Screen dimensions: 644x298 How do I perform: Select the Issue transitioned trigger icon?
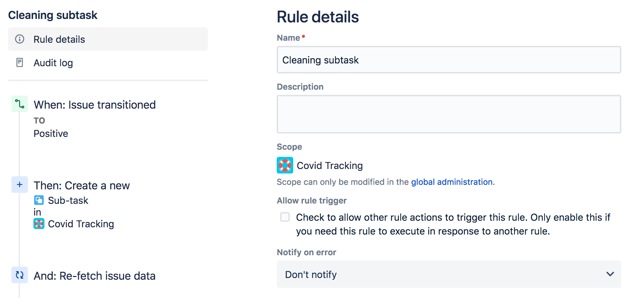point(20,104)
